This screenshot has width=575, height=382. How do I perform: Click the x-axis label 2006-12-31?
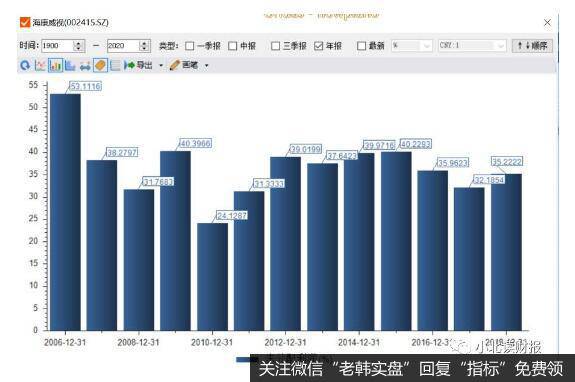click(x=65, y=342)
